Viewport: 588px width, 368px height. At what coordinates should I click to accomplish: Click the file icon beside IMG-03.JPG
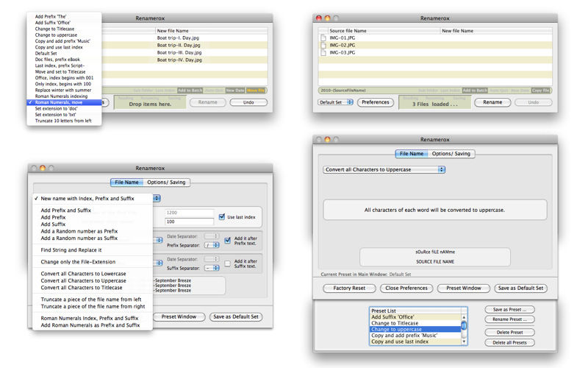pos(323,52)
